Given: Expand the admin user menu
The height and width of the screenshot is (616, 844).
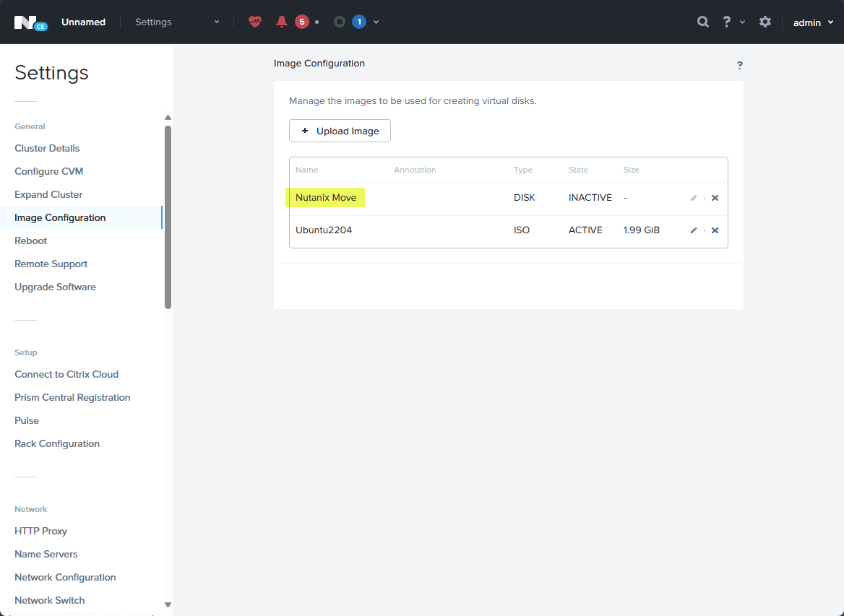Looking at the screenshot, I should tap(813, 22).
